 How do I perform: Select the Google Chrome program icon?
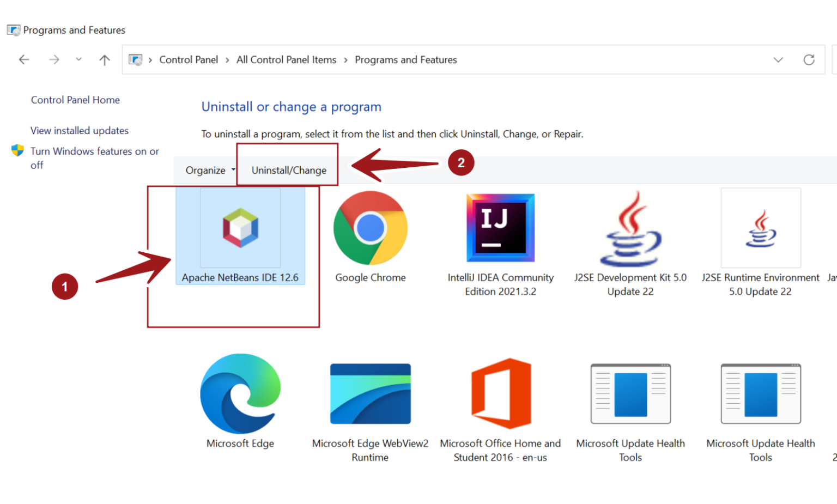370,228
